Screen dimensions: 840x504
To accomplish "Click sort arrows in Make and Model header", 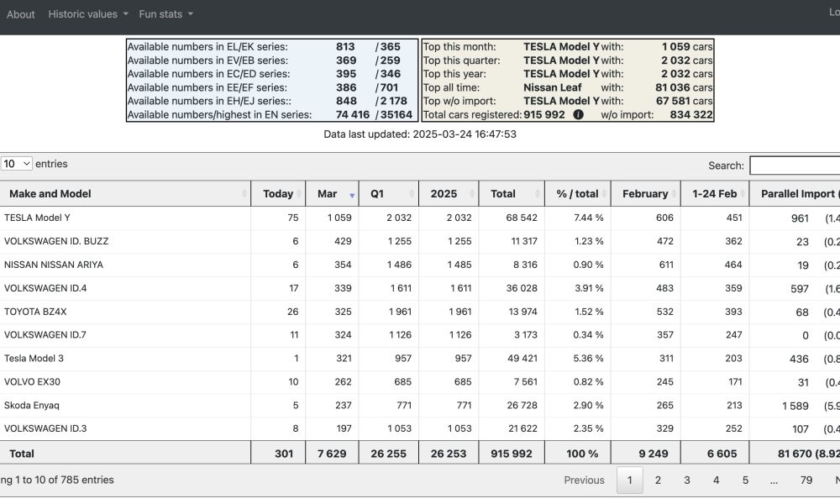I will [x=244, y=194].
